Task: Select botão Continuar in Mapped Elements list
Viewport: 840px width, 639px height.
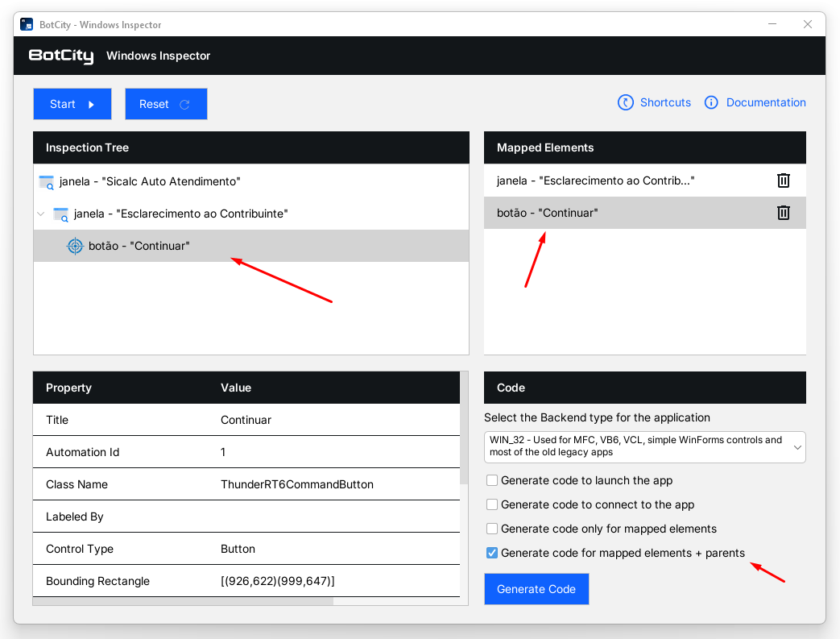Action: tap(548, 213)
